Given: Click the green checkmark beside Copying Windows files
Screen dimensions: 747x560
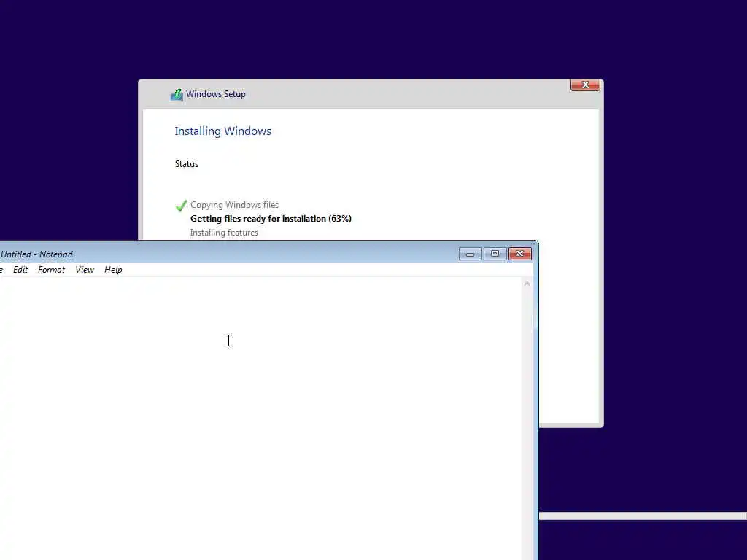Looking at the screenshot, I should (181, 206).
